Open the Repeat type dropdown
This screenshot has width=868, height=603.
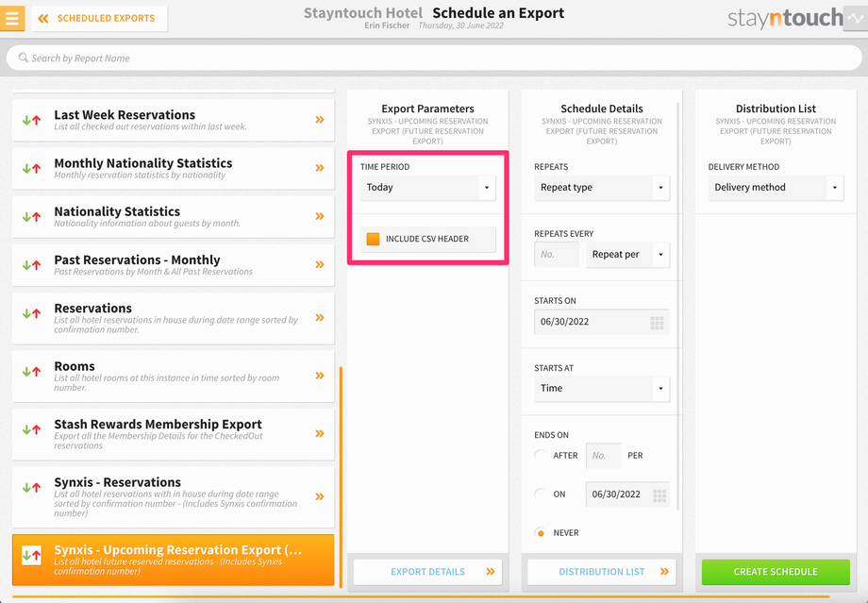pos(602,188)
